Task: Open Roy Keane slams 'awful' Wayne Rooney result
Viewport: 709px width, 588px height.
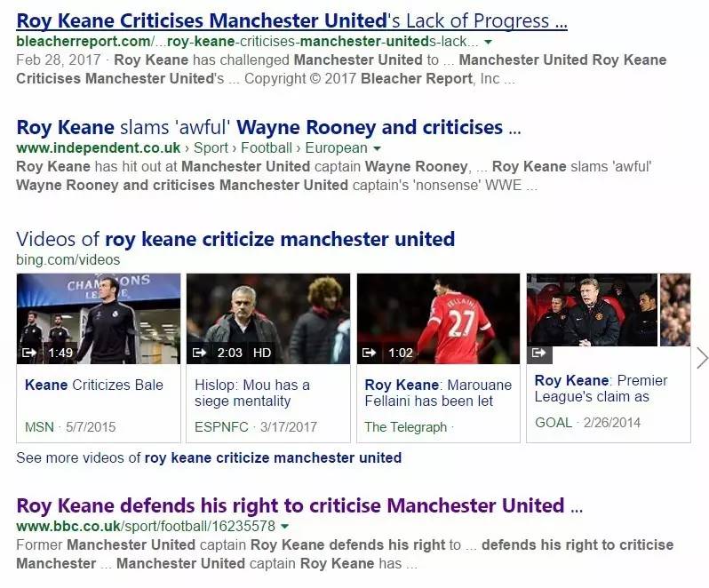Action: [x=268, y=127]
